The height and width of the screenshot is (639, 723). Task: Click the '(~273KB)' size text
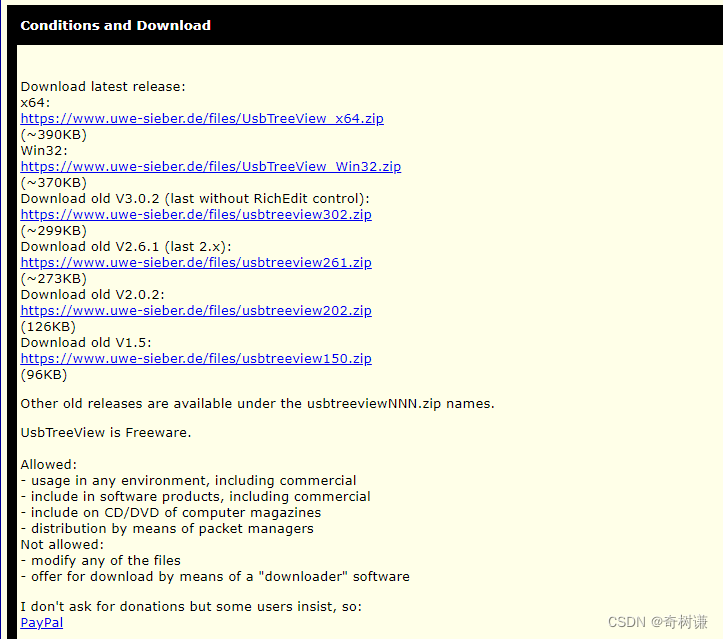click(x=53, y=278)
